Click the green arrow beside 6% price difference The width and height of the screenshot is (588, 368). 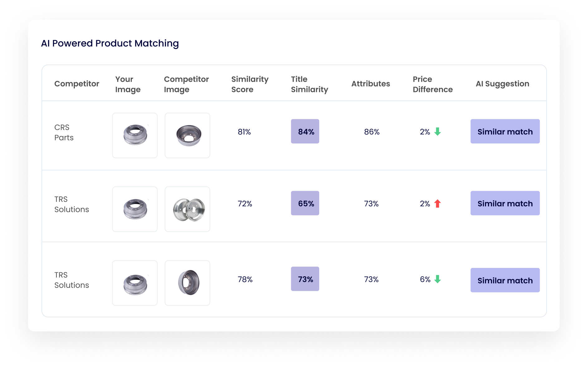[438, 280]
